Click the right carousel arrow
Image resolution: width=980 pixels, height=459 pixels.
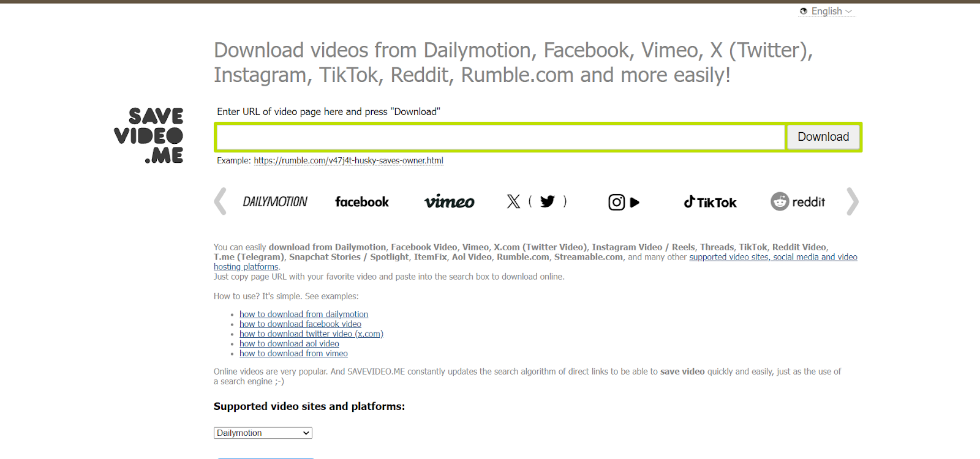coord(853,201)
